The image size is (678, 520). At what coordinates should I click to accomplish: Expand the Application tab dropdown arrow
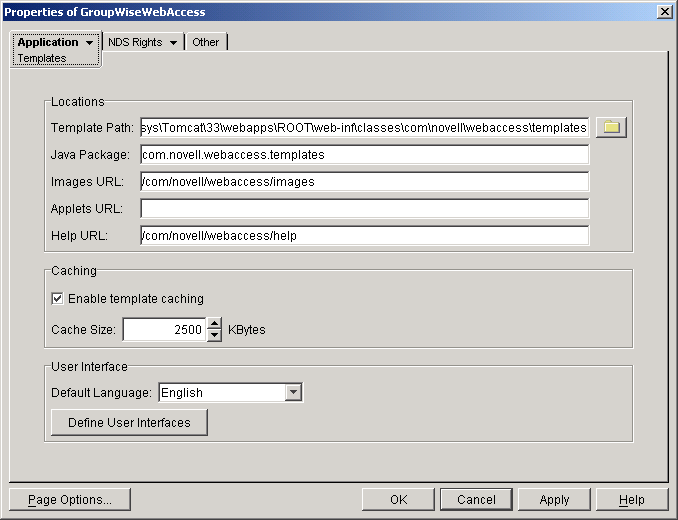90,43
